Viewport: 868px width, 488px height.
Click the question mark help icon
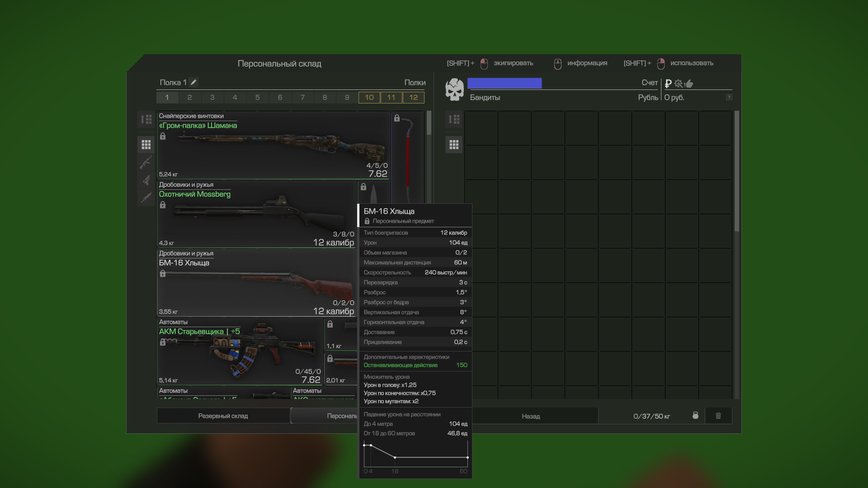pyautogui.click(x=729, y=97)
